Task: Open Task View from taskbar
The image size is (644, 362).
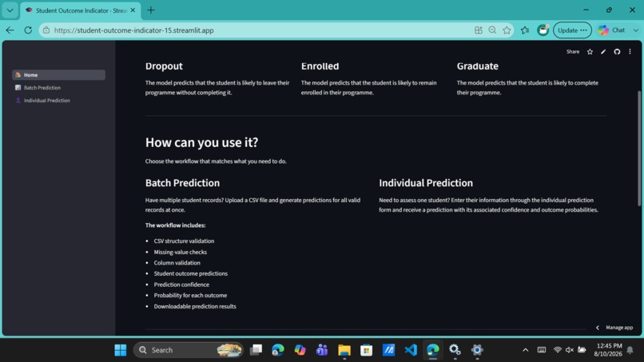Action: (x=256, y=350)
